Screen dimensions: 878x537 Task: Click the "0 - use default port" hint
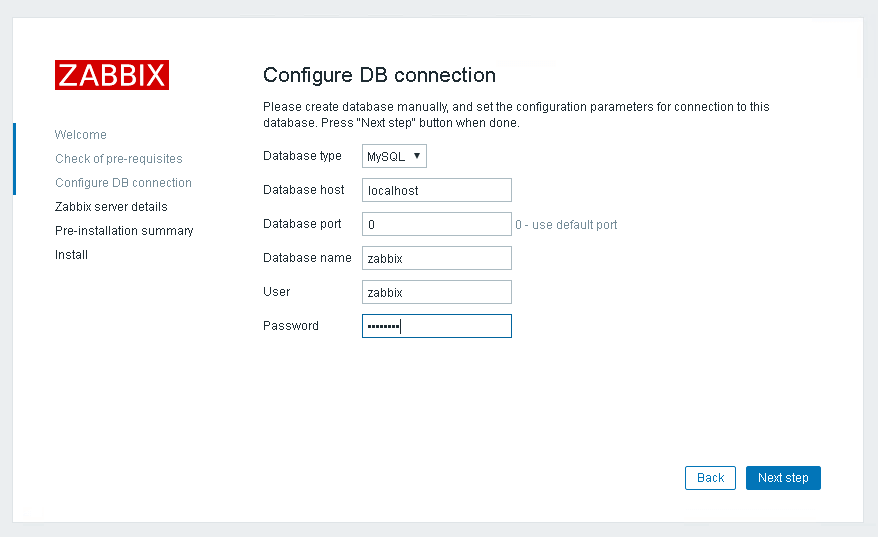click(566, 225)
